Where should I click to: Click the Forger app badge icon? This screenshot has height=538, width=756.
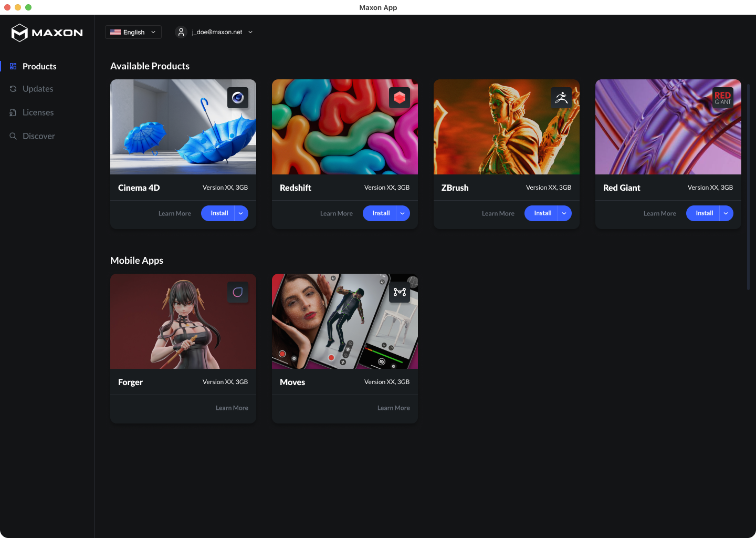pos(238,292)
